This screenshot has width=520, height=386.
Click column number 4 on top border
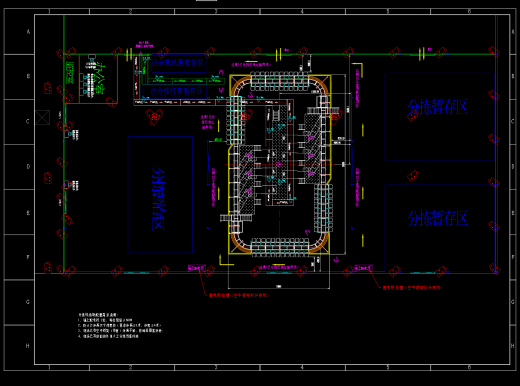(x=302, y=11)
